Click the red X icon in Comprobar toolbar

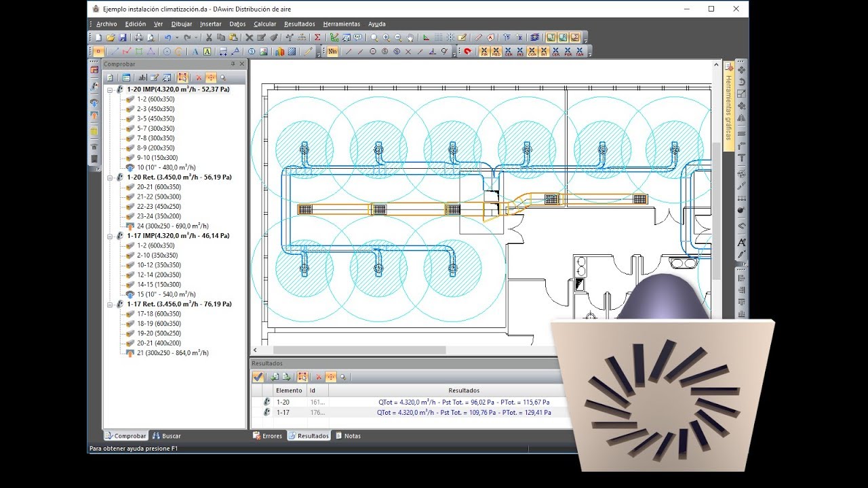click(199, 78)
